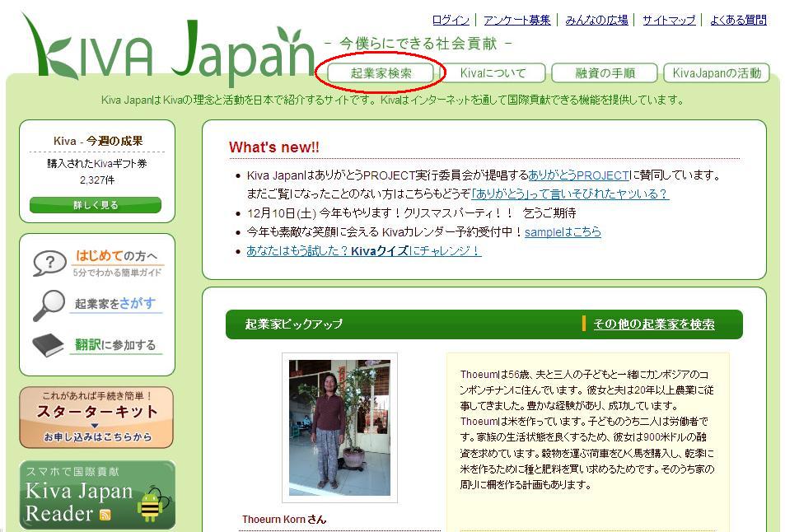
Task: Open the KivaJapanの活動 navigation tab
Action: pos(717,73)
